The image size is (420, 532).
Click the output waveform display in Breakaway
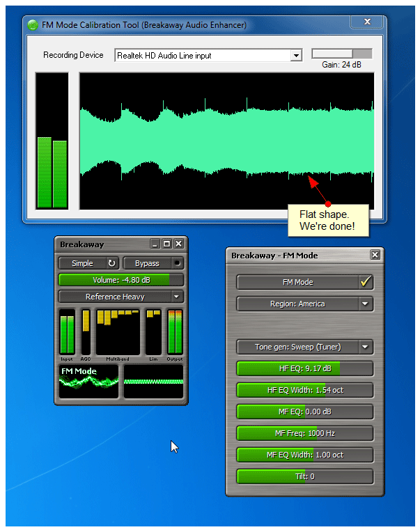[x=153, y=381]
